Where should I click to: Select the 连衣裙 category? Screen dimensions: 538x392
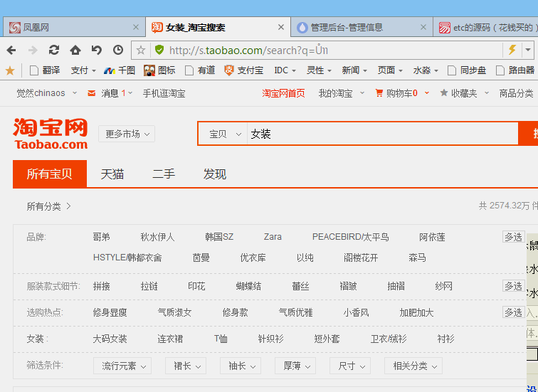coord(170,339)
